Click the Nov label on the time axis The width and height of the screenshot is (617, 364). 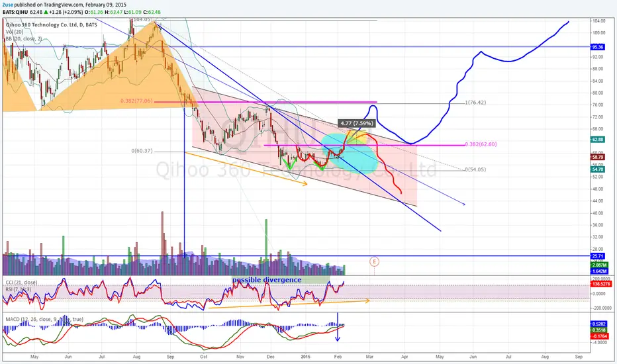(240, 357)
